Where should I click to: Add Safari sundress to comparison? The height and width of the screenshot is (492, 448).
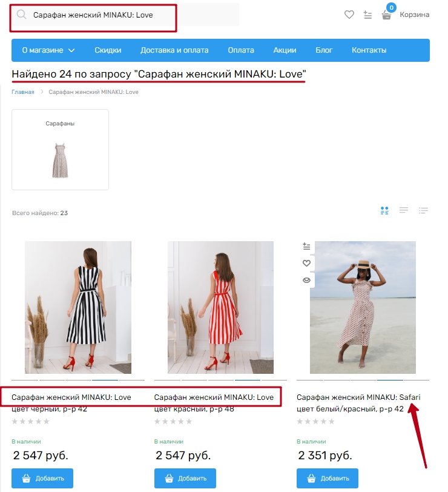[306, 246]
